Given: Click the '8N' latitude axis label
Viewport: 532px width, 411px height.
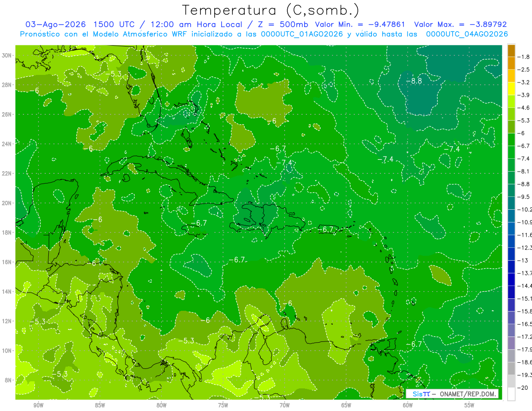Looking at the screenshot, I should point(9,380).
